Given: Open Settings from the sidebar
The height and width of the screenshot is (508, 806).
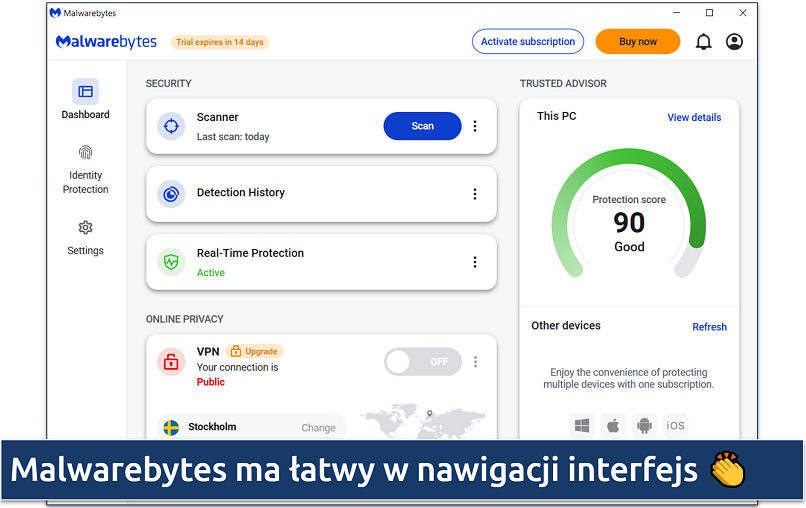Looking at the screenshot, I should coord(86,238).
